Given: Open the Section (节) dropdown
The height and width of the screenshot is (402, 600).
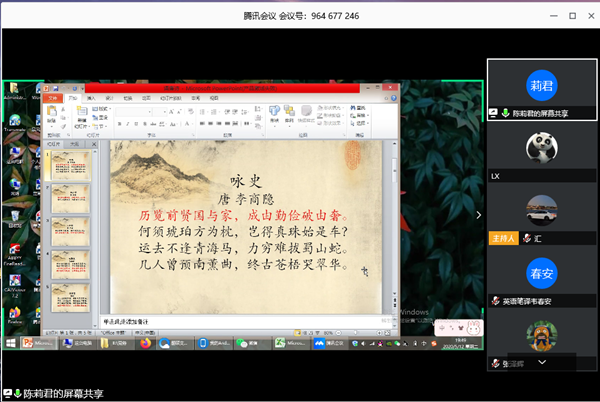Looking at the screenshot, I should pyautogui.click(x=99, y=127).
